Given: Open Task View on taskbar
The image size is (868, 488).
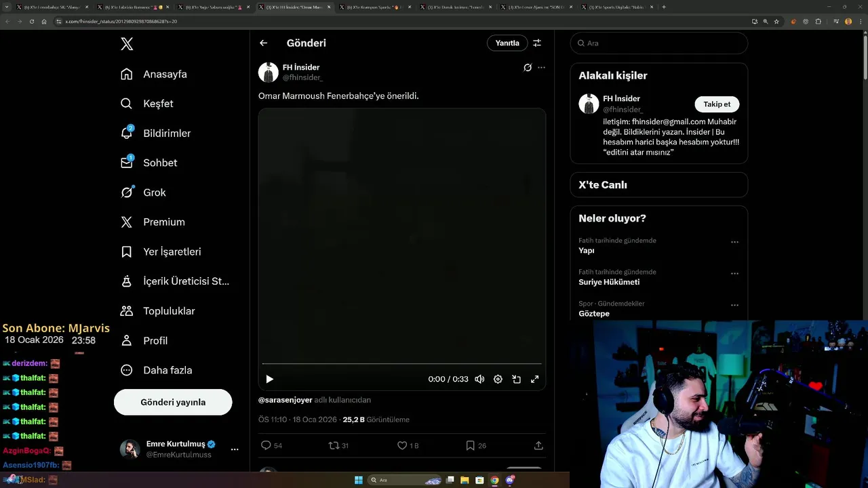Looking at the screenshot, I should 450,480.
